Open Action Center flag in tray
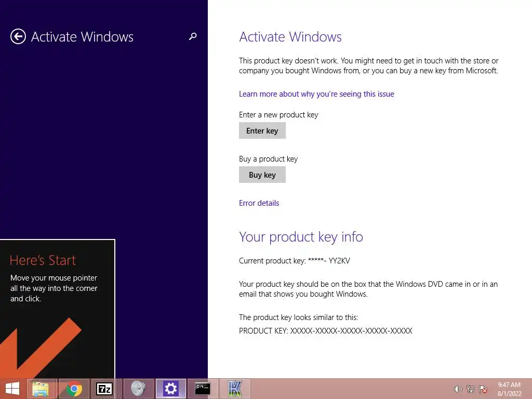 (x=483, y=389)
